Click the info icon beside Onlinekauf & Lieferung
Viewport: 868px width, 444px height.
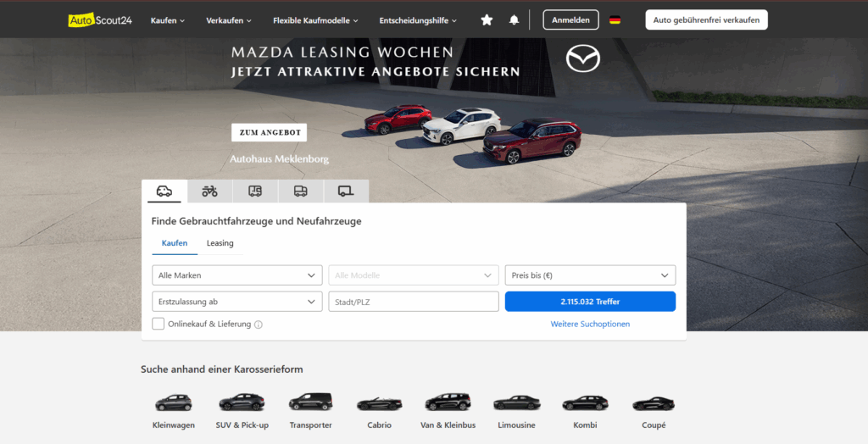[258, 325]
